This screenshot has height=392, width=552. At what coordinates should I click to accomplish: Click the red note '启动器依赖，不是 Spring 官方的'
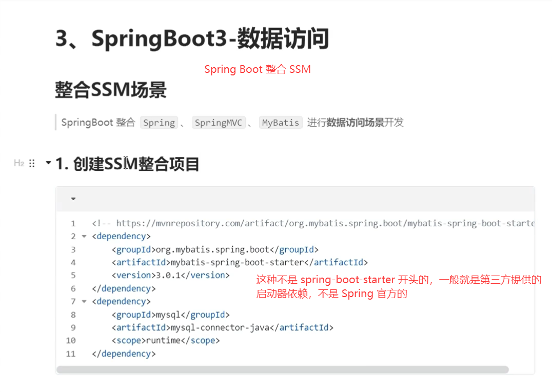[331, 293]
